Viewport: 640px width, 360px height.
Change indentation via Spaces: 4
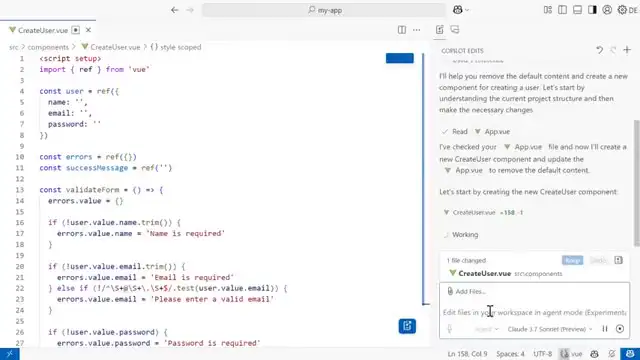[510, 354]
